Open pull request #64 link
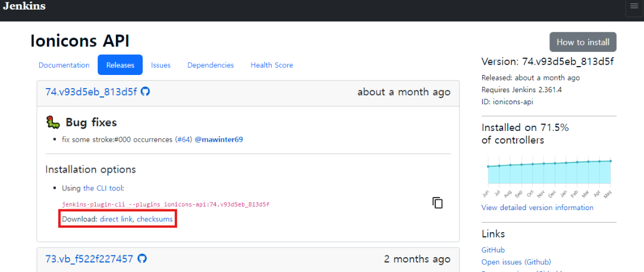644x272 pixels. click(184, 140)
